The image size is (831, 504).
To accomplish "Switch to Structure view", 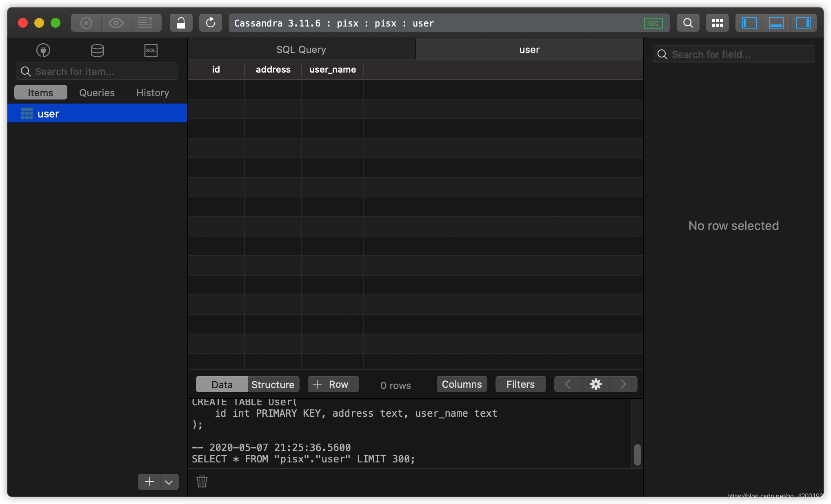I will click(273, 385).
